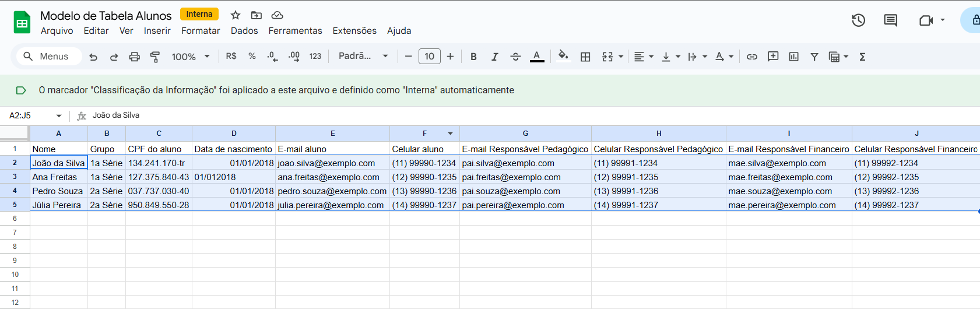The height and width of the screenshot is (309, 980).
Task: Toggle bold formatting
Action: click(x=473, y=57)
